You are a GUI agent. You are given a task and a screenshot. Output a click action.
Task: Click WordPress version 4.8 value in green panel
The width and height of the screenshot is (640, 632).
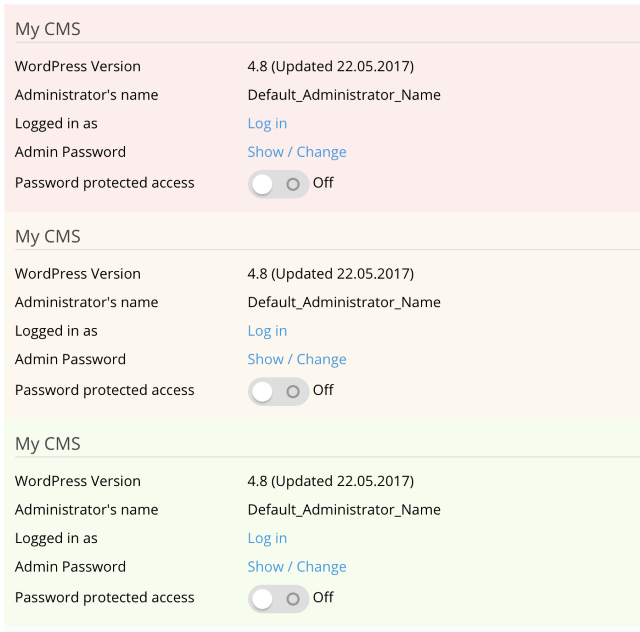(x=330, y=481)
